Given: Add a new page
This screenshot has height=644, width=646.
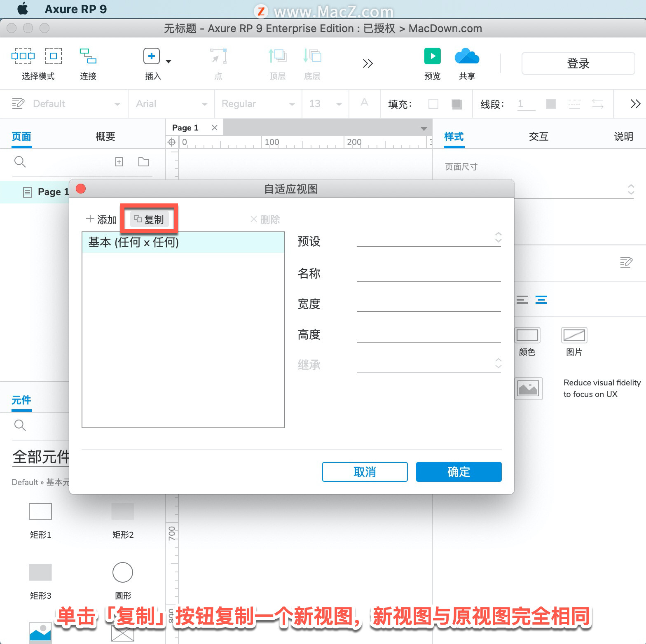Looking at the screenshot, I should point(119,162).
